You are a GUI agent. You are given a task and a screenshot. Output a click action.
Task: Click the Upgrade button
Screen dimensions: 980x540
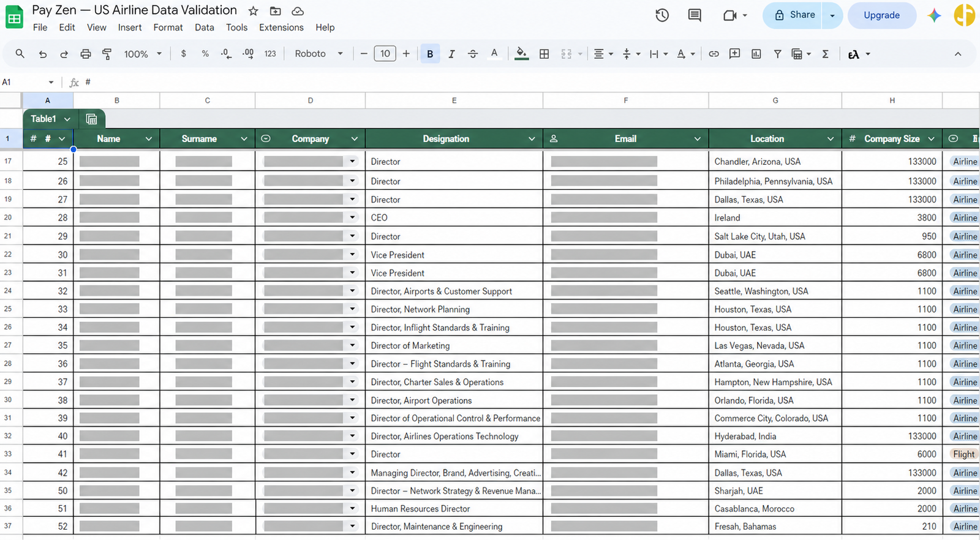(882, 15)
